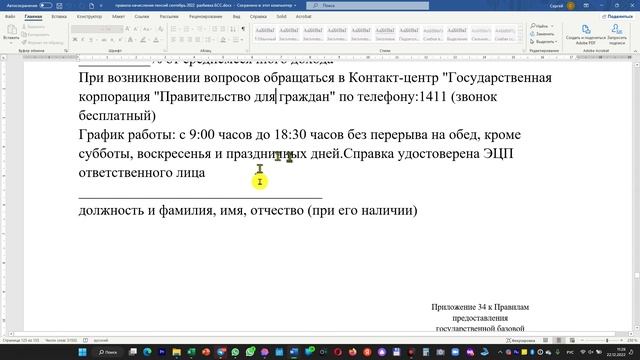Click the font color button

pos(156,40)
